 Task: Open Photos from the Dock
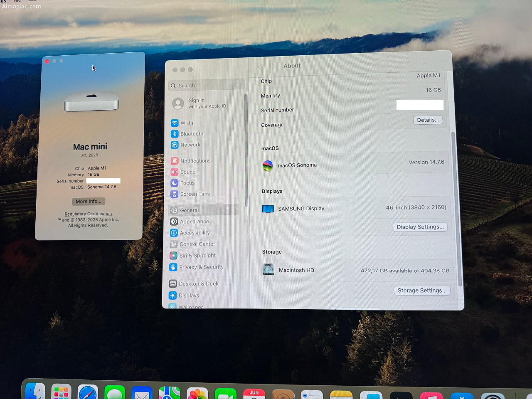pyautogui.click(x=197, y=394)
